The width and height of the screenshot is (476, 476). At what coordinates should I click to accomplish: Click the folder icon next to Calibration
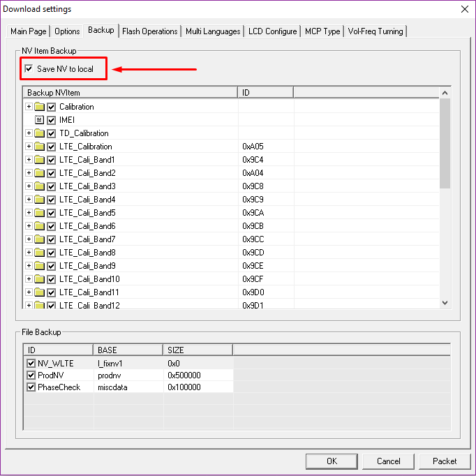[39, 107]
